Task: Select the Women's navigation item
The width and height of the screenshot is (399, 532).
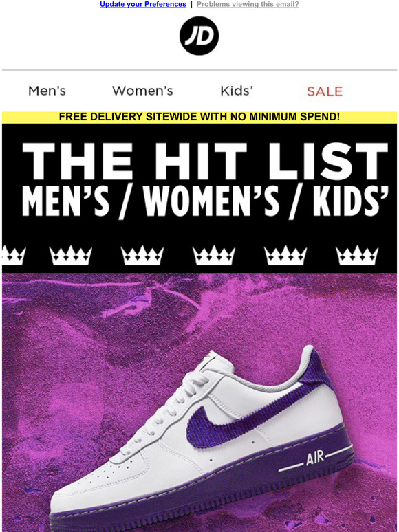Action: pos(142,91)
